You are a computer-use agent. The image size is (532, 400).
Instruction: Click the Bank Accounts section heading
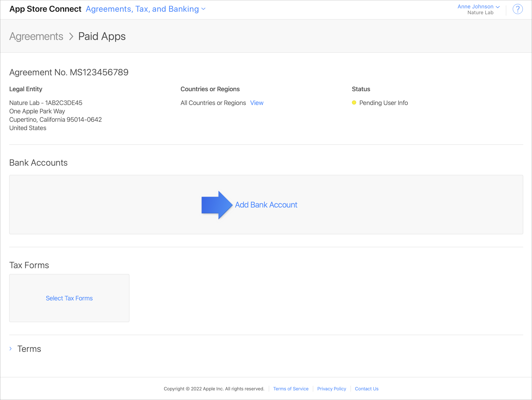[38, 163]
